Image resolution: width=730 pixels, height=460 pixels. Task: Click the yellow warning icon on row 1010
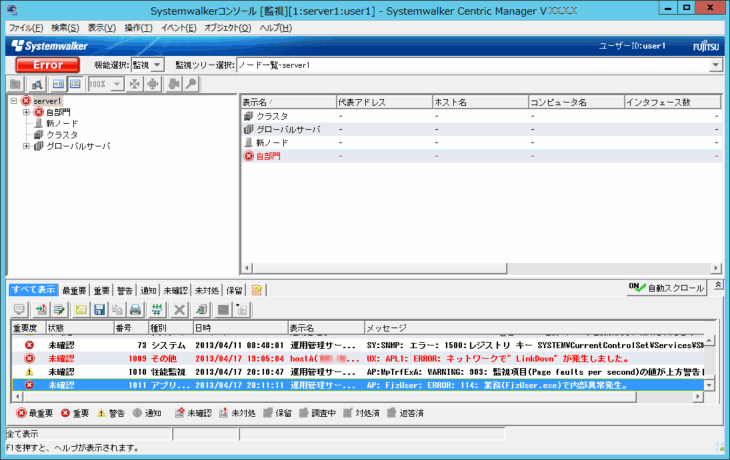click(29, 372)
